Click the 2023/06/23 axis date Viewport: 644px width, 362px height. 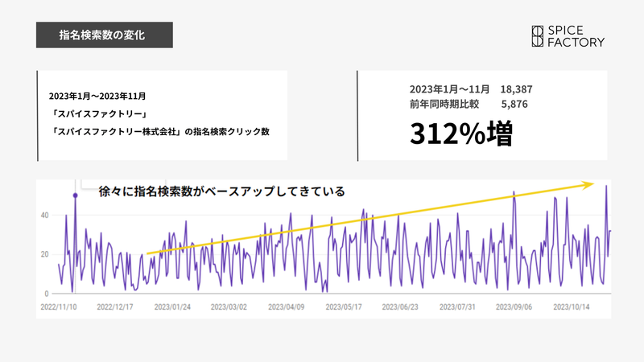[400, 307]
